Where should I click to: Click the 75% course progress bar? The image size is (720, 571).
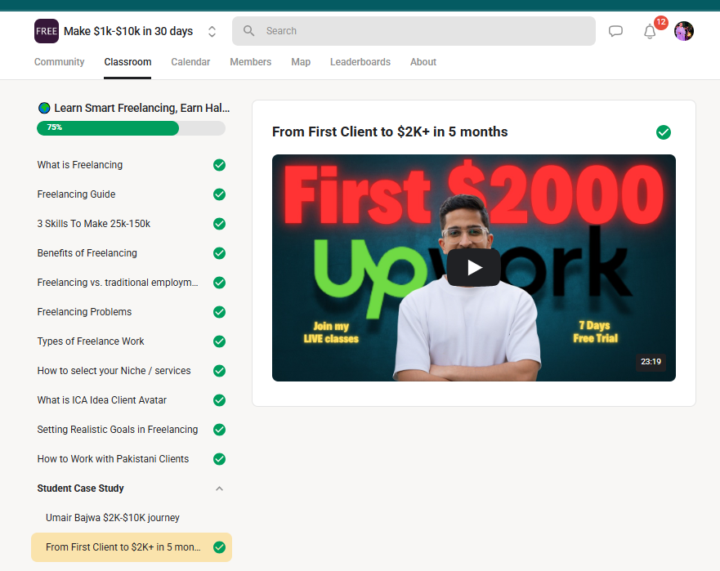(131, 128)
